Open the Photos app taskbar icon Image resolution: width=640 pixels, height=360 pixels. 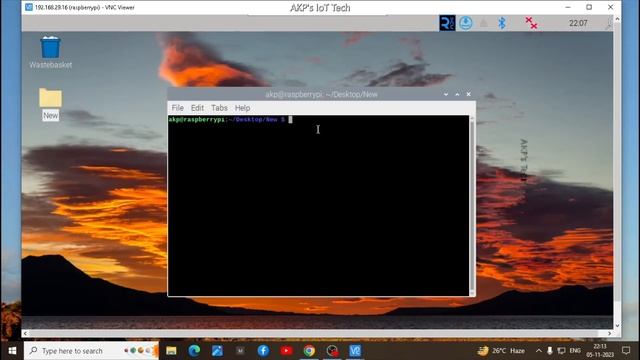(217, 351)
